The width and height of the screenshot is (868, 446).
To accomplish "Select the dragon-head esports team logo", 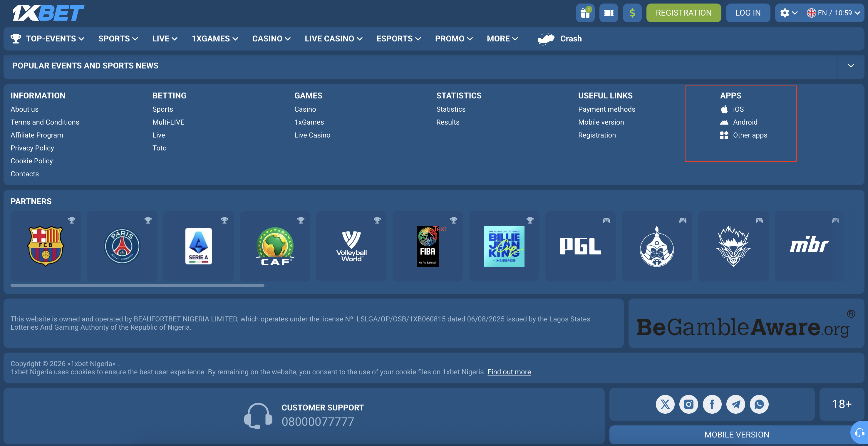I will click(733, 246).
